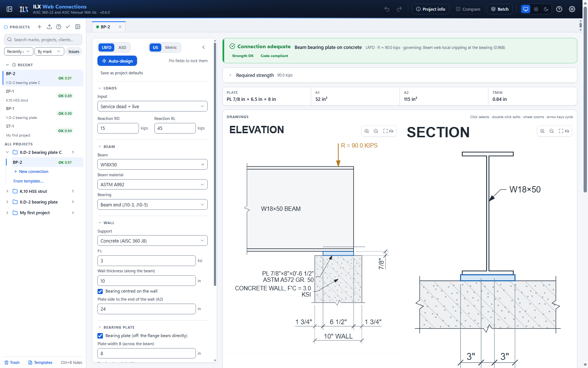Click From template... link
The height and width of the screenshot is (368, 588).
pyautogui.click(x=28, y=181)
